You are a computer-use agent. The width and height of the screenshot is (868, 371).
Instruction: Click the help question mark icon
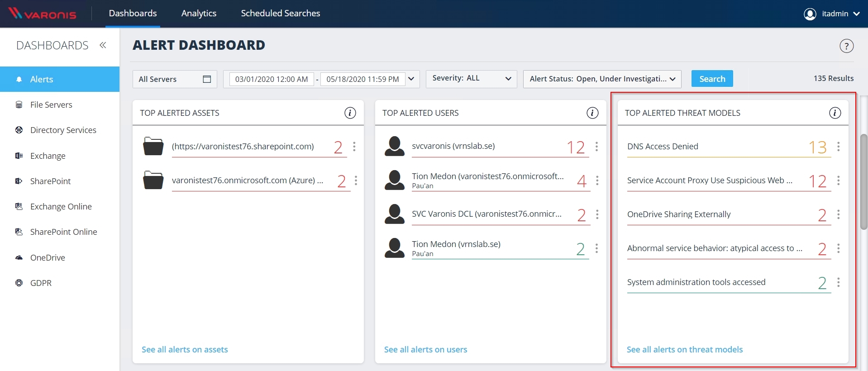pyautogui.click(x=846, y=46)
